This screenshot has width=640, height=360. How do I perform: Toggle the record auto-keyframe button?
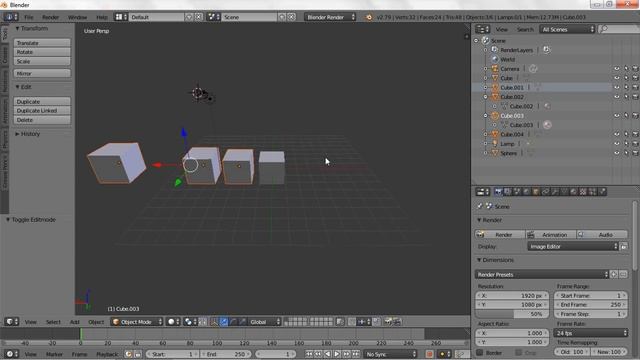[x=429, y=354]
